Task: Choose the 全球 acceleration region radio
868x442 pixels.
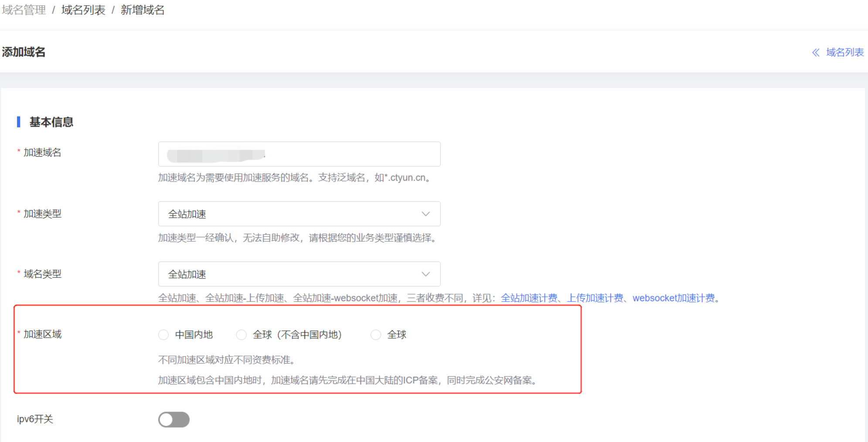Action: (x=375, y=335)
